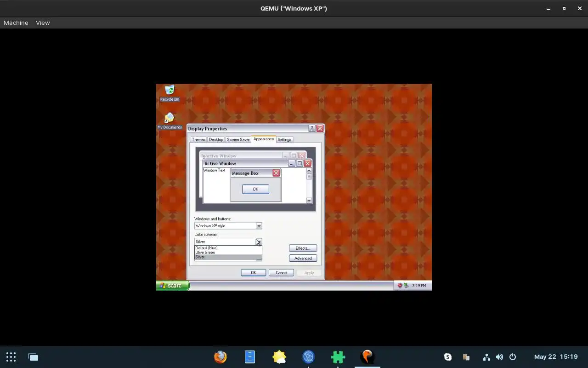
Task: Open the QEMU Machine menu
Action: click(16, 23)
